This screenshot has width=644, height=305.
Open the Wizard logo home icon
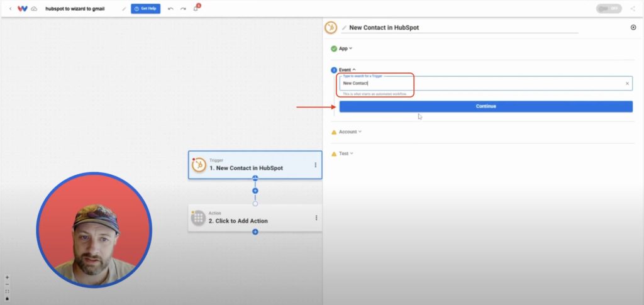[23, 9]
